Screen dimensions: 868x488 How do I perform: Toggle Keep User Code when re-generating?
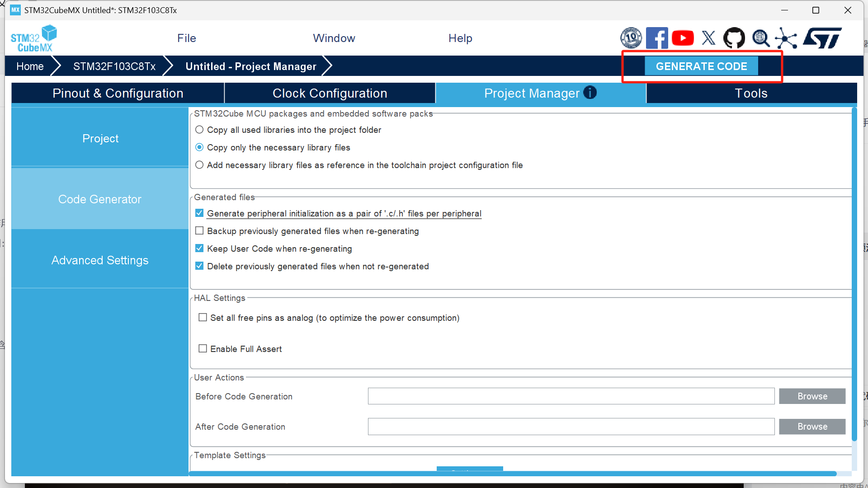[199, 249]
